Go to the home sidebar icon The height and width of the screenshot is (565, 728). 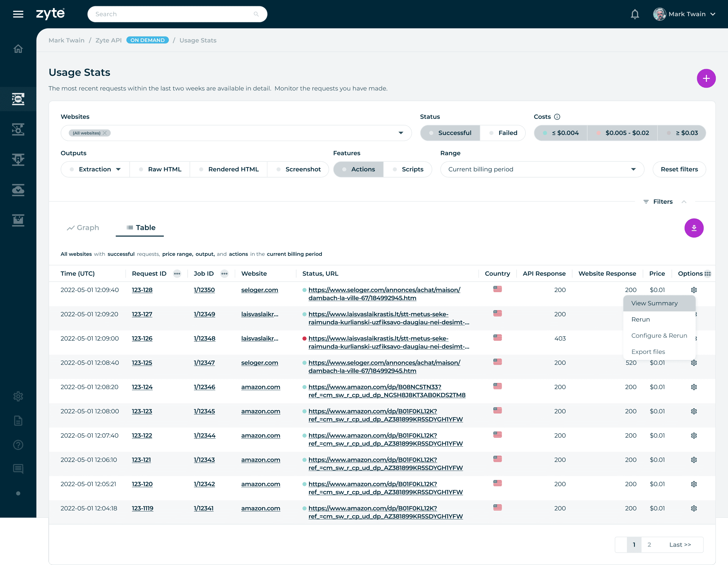click(18, 49)
